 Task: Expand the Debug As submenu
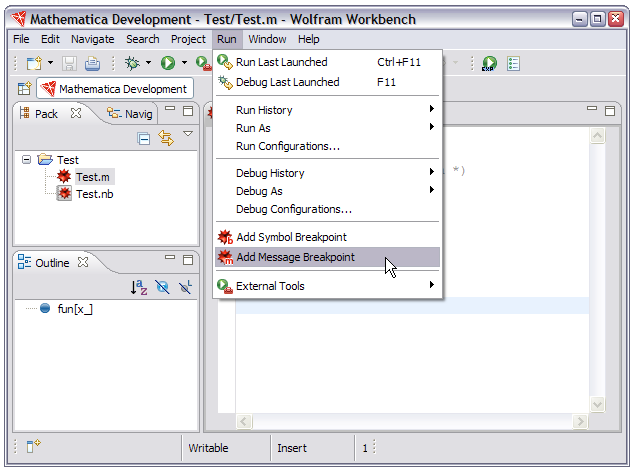pos(328,191)
